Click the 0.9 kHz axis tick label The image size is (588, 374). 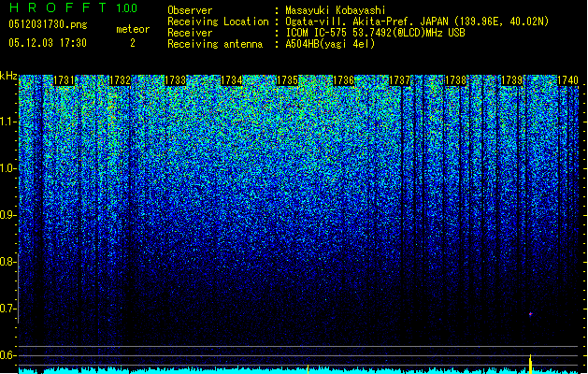[x=7, y=215]
